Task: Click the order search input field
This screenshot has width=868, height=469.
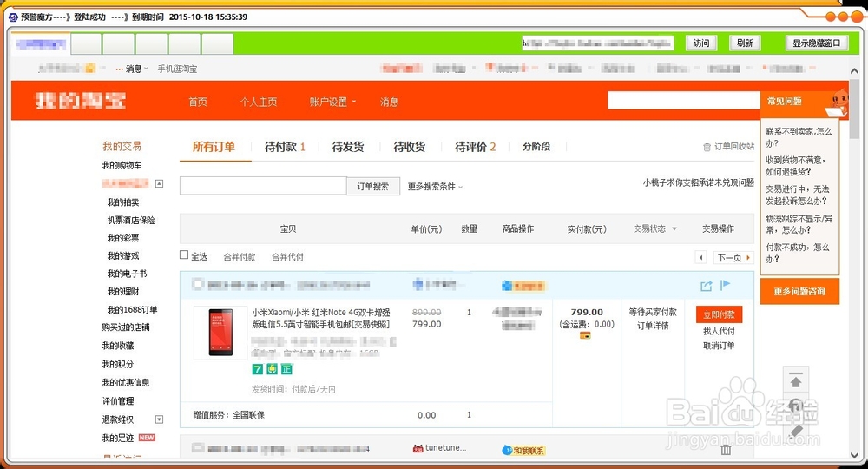Action: coord(263,186)
